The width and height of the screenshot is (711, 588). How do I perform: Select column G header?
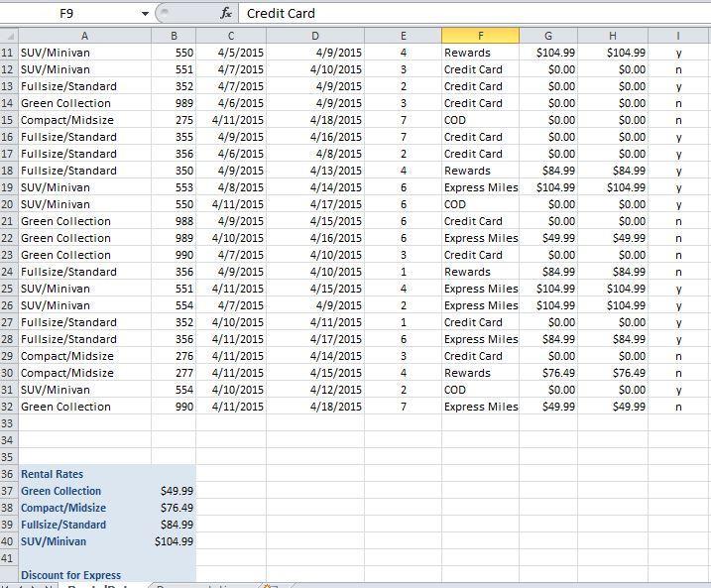pyautogui.click(x=548, y=36)
